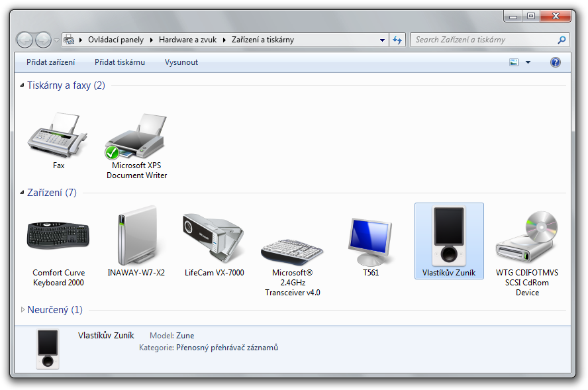Screen dimensions: 588x390
Task: Click refresh button next to address bar
Action: [x=397, y=40]
